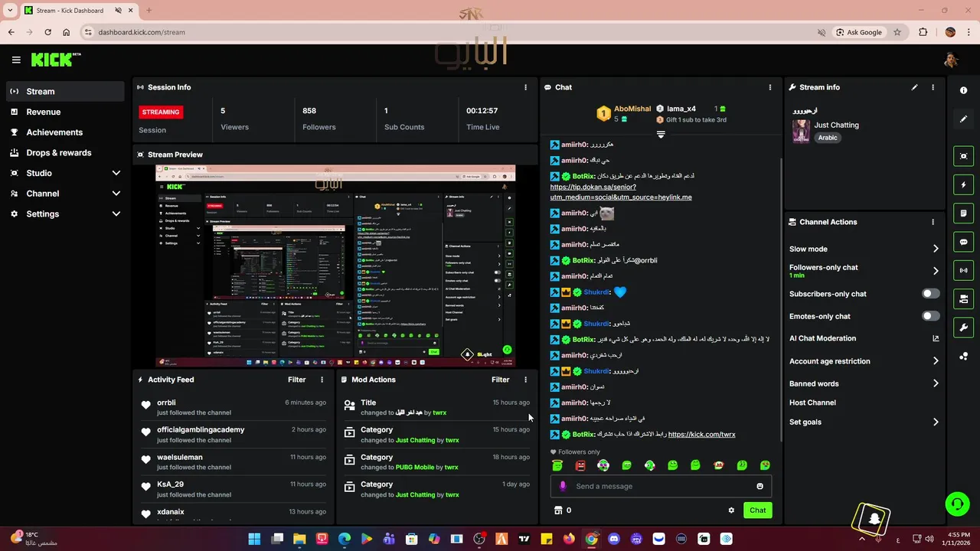Toggle Emotes-only chat switch
Viewport: 980px width, 551px height.
tap(930, 316)
